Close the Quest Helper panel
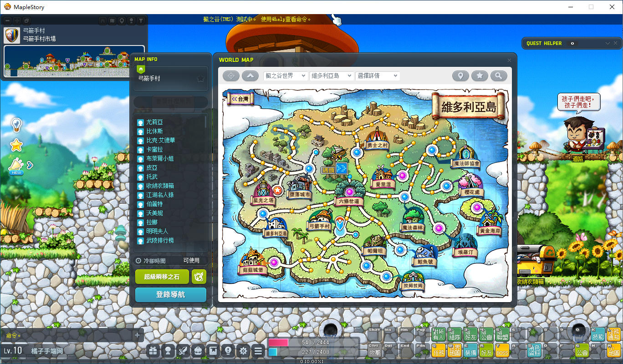623x364 pixels. tap(616, 43)
